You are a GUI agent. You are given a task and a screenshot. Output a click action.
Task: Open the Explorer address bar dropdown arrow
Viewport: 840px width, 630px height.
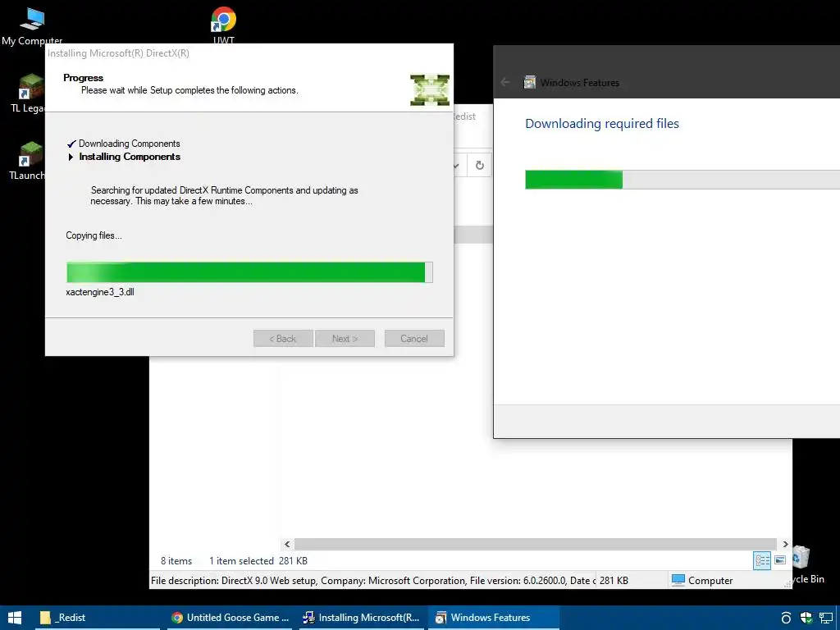pyautogui.click(x=457, y=166)
